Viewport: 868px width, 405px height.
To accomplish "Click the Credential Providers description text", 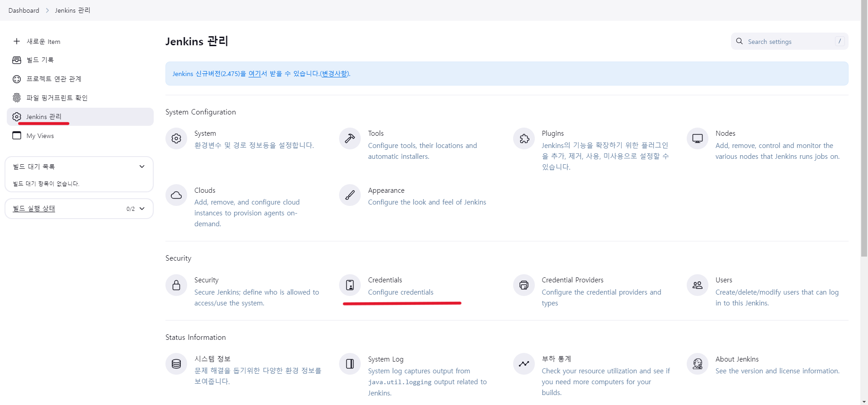I will click(x=601, y=298).
